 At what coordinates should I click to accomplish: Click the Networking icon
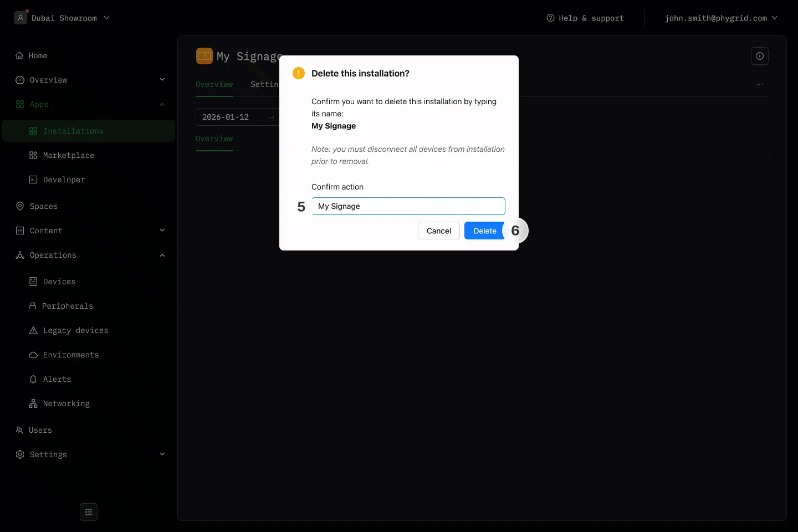(x=33, y=403)
